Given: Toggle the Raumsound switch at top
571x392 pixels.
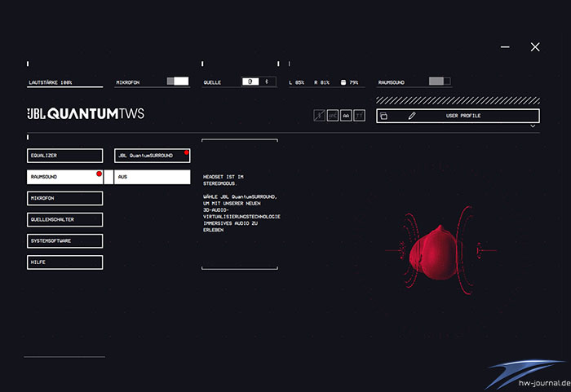Looking at the screenshot, I should [x=440, y=81].
